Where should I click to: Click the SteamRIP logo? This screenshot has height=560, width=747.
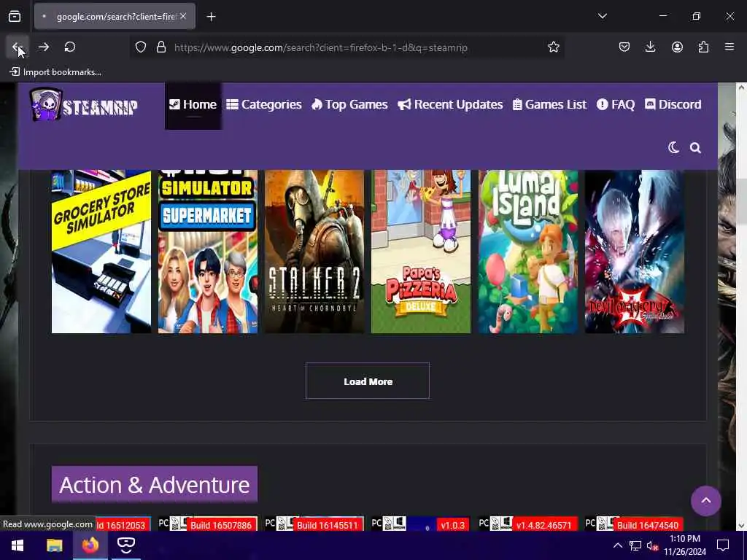pos(84,105)
